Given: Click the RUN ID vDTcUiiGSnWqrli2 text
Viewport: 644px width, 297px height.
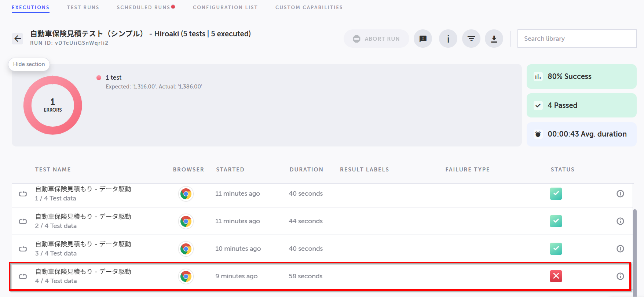Looking at the screenshot, I should (x=69, y=43).
